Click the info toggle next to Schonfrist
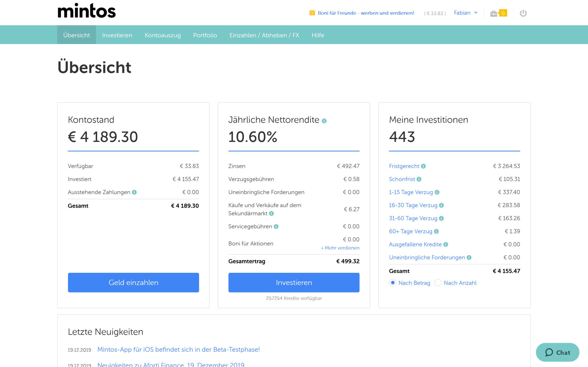 [x=419, y=179]
